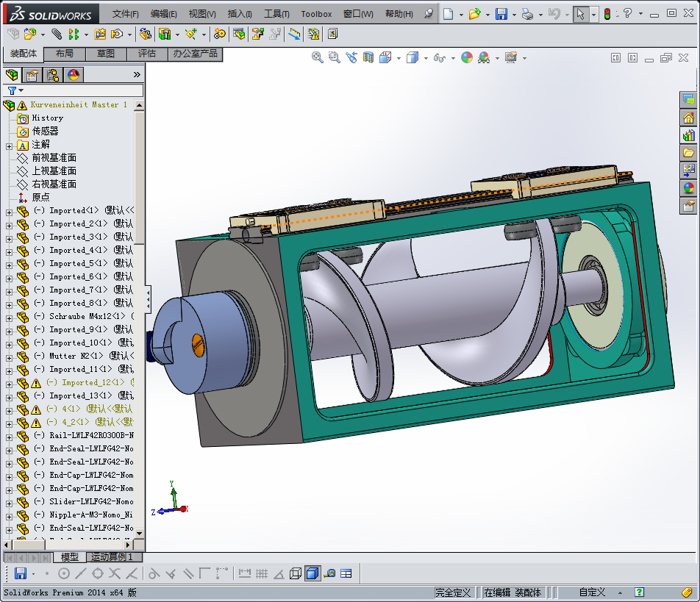Open the PropertyManager tab icon
700x602 pixels.
pos(32,74)
